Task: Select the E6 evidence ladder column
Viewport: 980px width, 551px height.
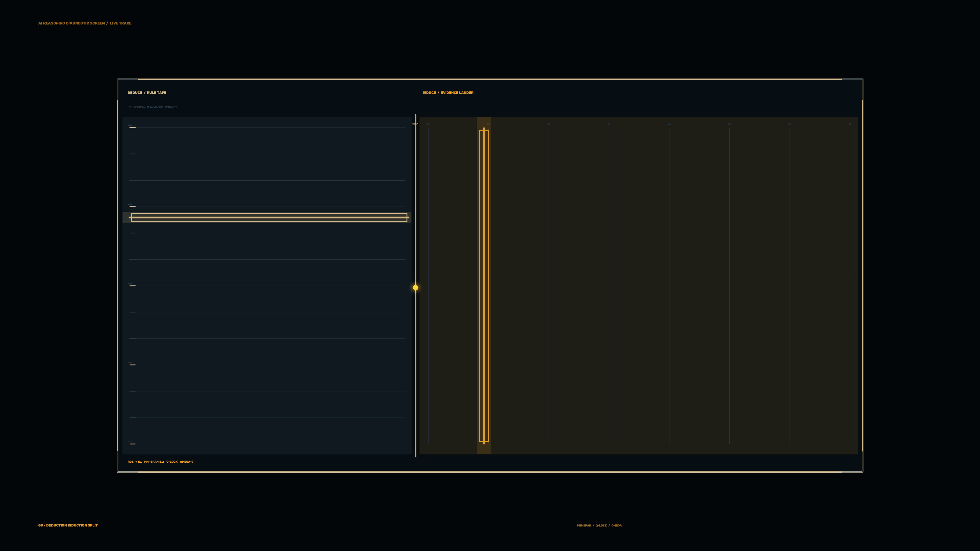Action: coord(789,286)
